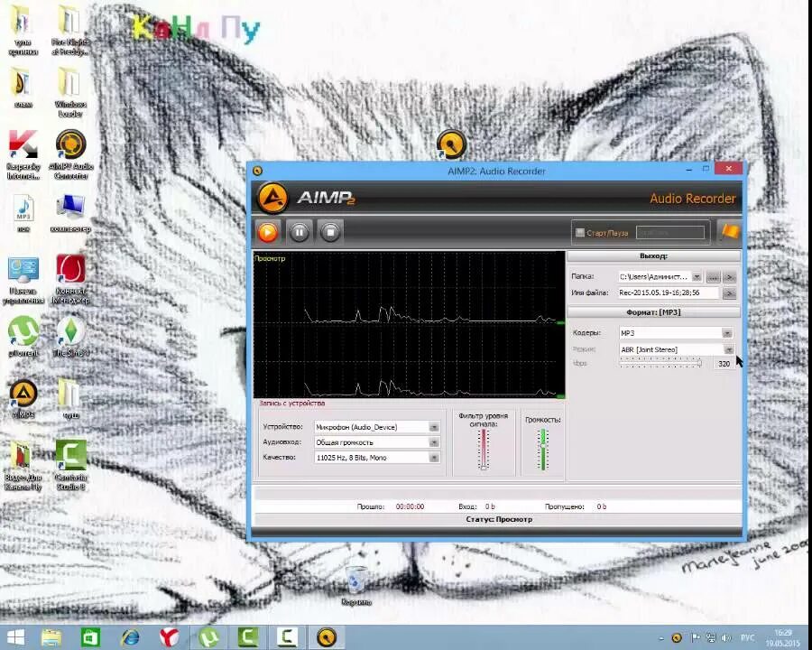The height and width of the screenshot is (650, 812).
Task: Click the РУС language indicator
Action: [747, 637]
